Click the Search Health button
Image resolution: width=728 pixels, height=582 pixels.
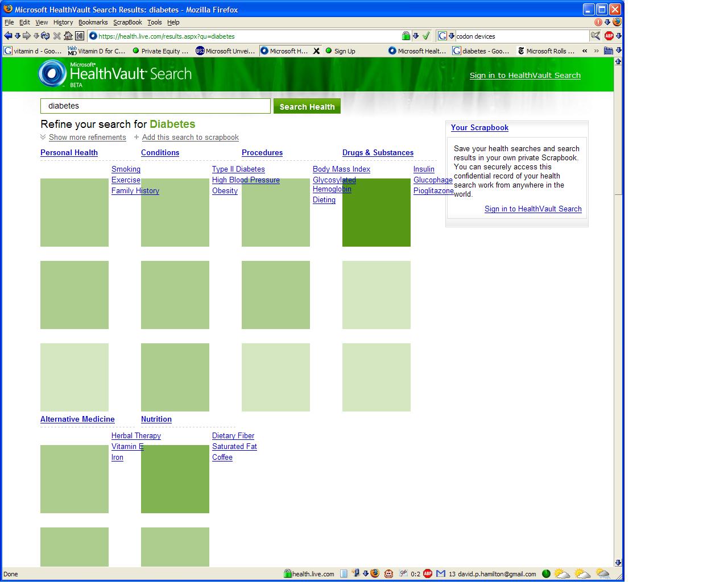tap(307, 106)
